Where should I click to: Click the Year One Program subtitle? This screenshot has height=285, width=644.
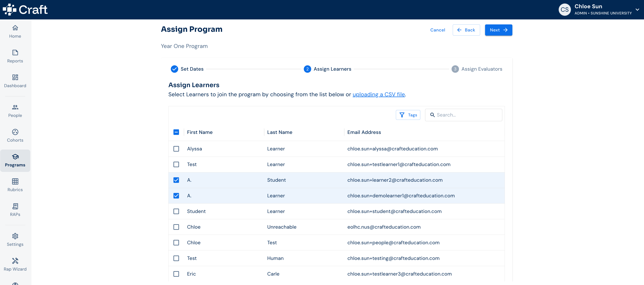[184, 46]
